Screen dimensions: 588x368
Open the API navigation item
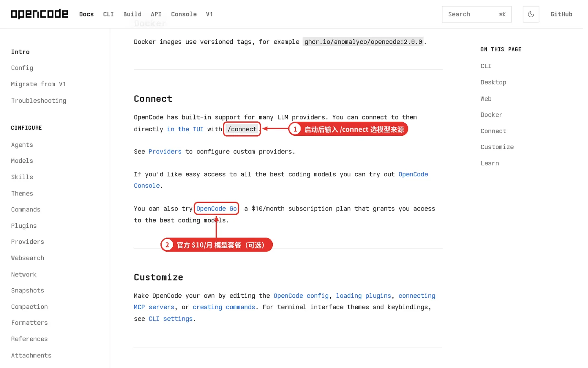coord(156,14)
